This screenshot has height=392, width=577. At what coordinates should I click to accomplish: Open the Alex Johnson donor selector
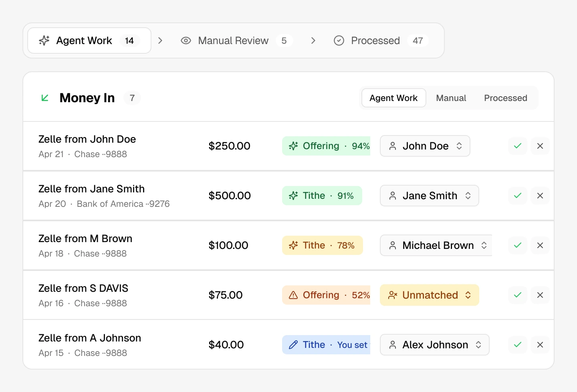(x=434, y=345)
